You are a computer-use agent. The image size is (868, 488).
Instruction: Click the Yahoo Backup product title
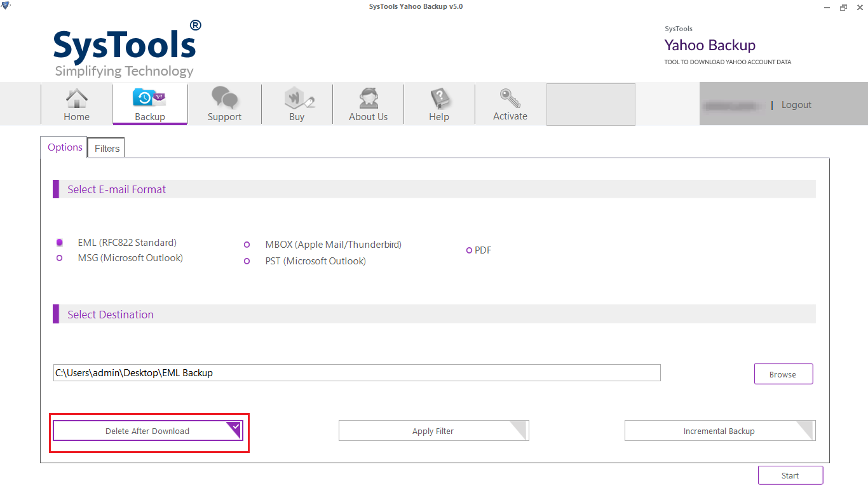pyautogui.click(x=710, y=45)
